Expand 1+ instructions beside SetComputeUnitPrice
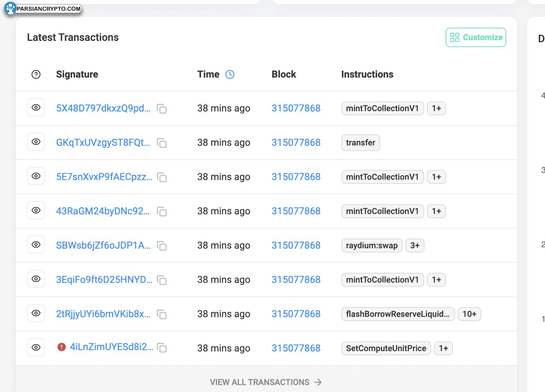This screenshot has width=545, height=392. point(443,348)
